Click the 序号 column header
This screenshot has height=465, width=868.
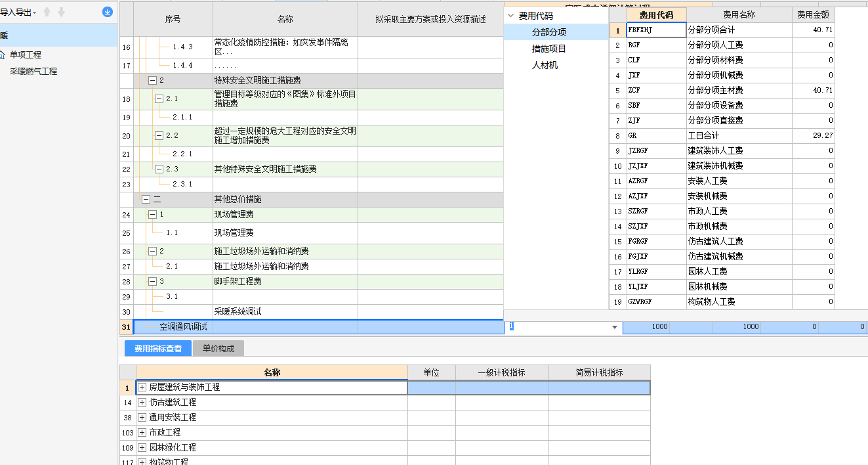click(173, 19)
